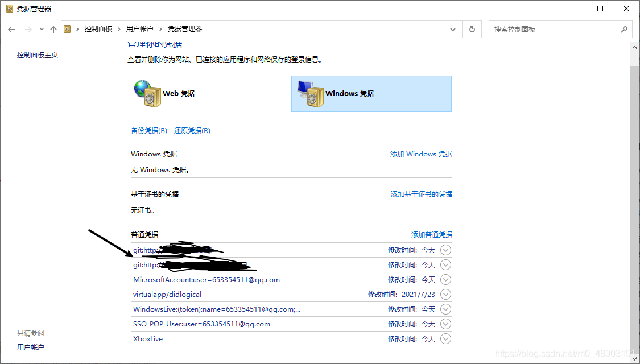Viewport: 640px width, 364px height.
Task: Click the 备份凭据(B) link
Action: tap(148, 130)
